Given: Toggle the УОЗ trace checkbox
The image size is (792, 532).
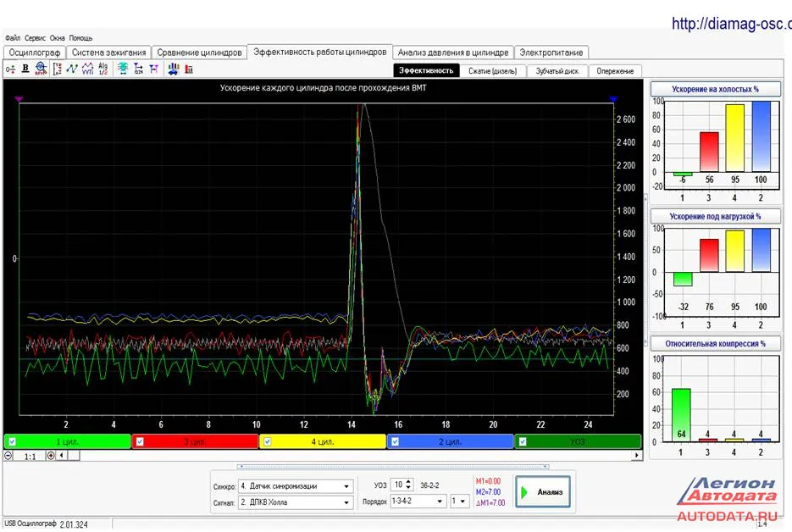Looking at the screenshot, I should (523, 441).
